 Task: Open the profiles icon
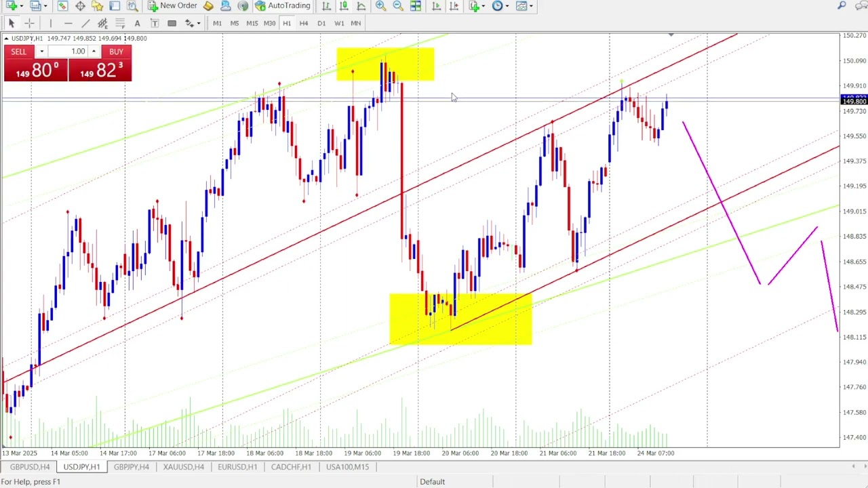point(35,5)
